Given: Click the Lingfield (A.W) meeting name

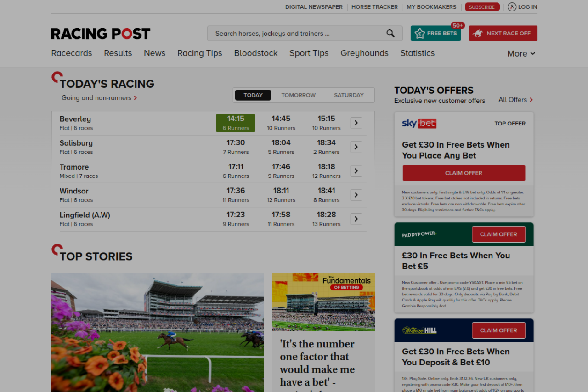Looking at the screenshot, I should pos(85,215).
